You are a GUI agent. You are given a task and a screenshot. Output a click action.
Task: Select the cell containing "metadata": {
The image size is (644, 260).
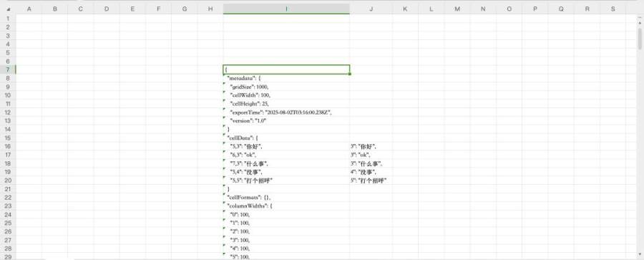286,78
